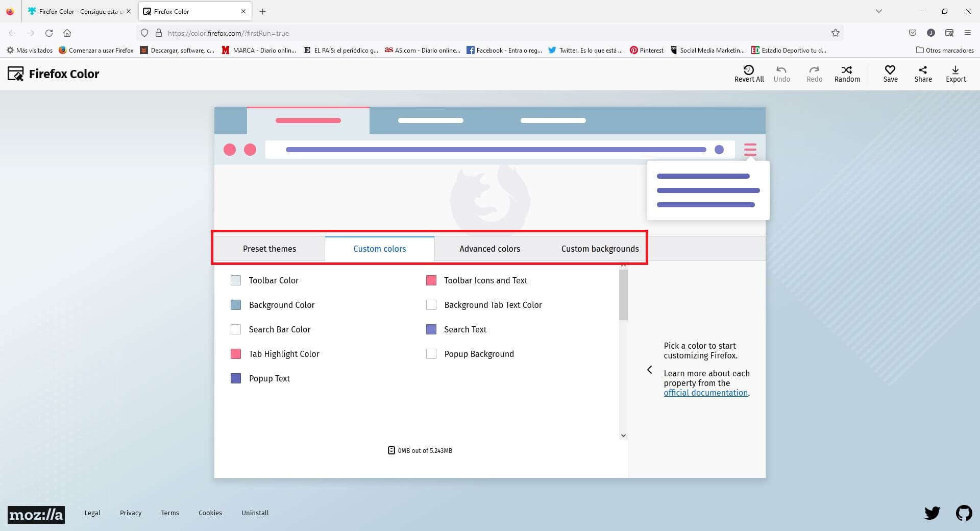Open the Firefox Color extension toolbar icon

[x=949, y=33]
